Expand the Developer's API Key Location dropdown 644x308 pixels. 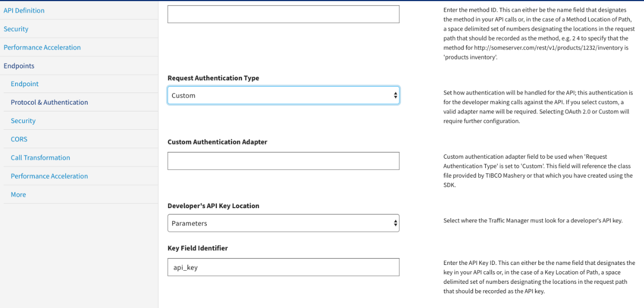283,223
